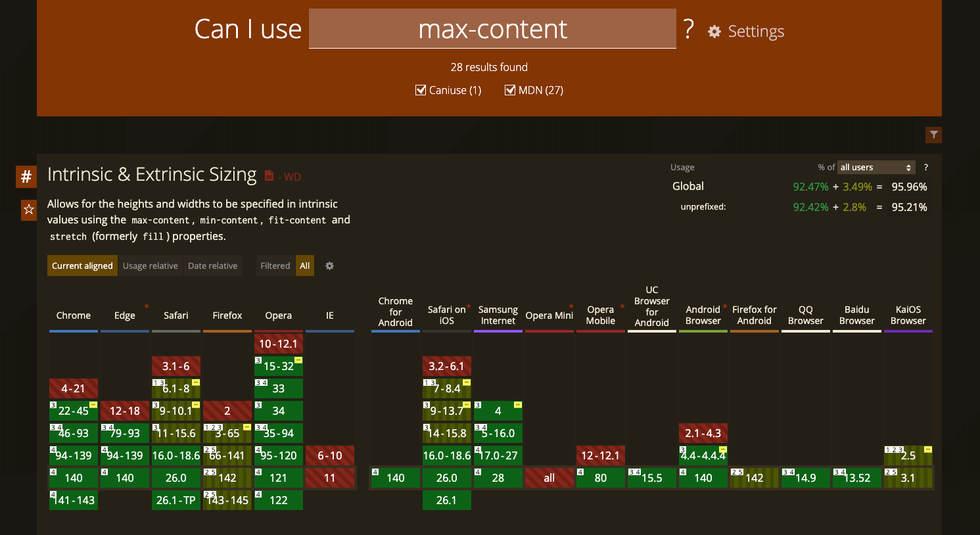Switch to Date relative tab
This screenshot has height=535, width=980.
(212, 266)
